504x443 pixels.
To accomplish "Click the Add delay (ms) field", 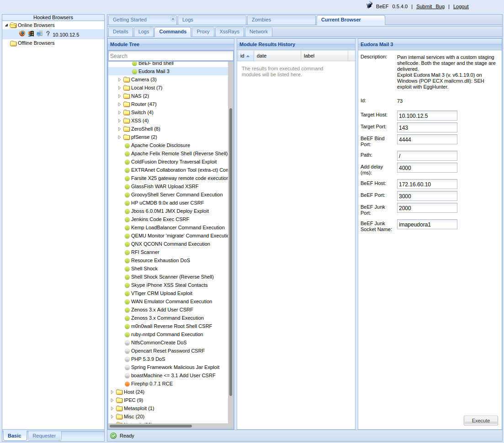I will (427, 168).
